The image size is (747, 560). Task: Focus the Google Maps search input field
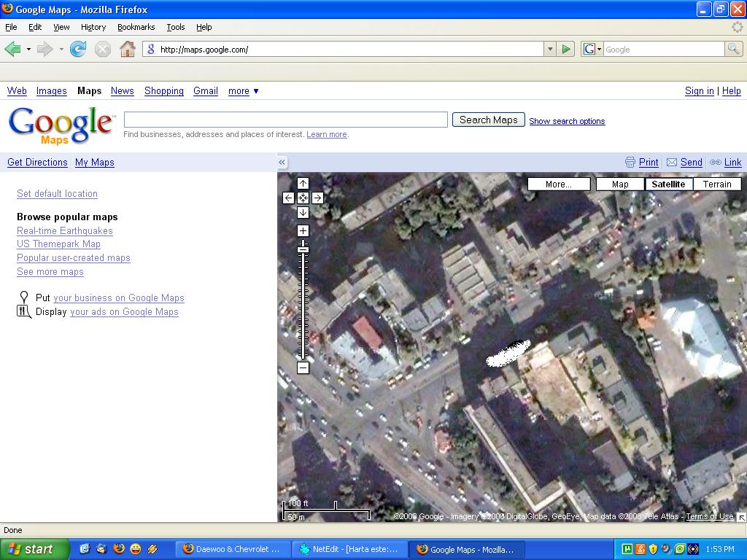point(285,120)
